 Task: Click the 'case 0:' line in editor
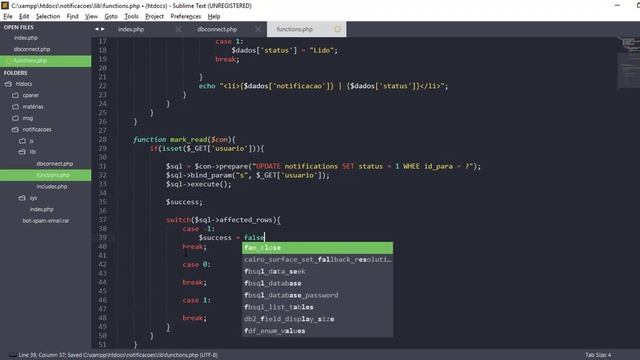[x=196, y=264]
